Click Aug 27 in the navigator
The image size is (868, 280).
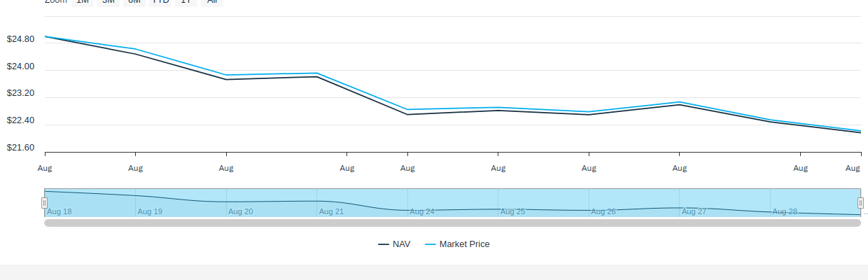(x=694, y=211)
